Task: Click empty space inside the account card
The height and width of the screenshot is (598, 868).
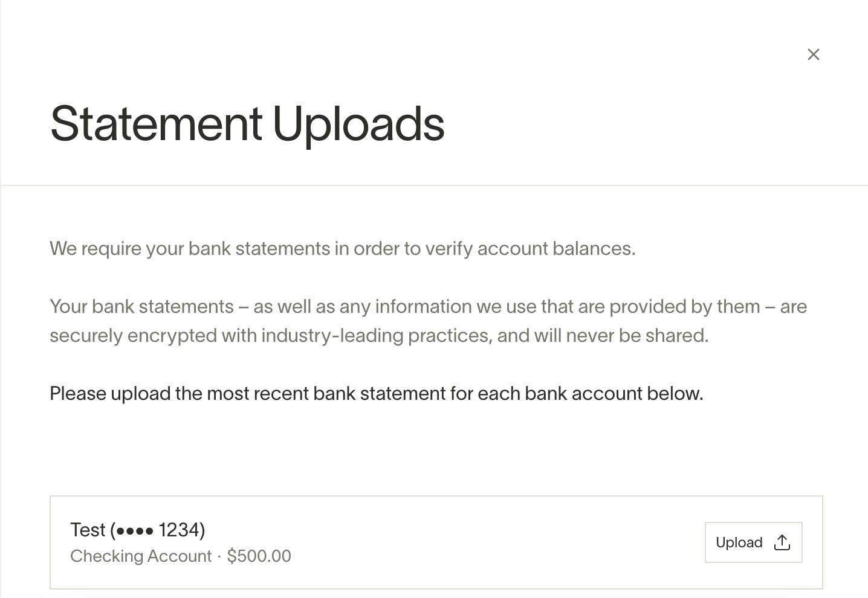Action: (484, 542)
